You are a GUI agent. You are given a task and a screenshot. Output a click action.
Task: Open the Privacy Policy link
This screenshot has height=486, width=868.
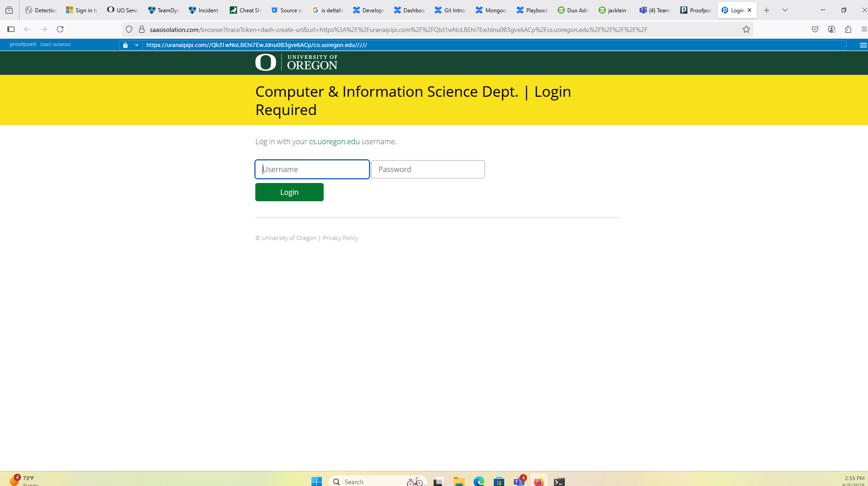point(340,238)
